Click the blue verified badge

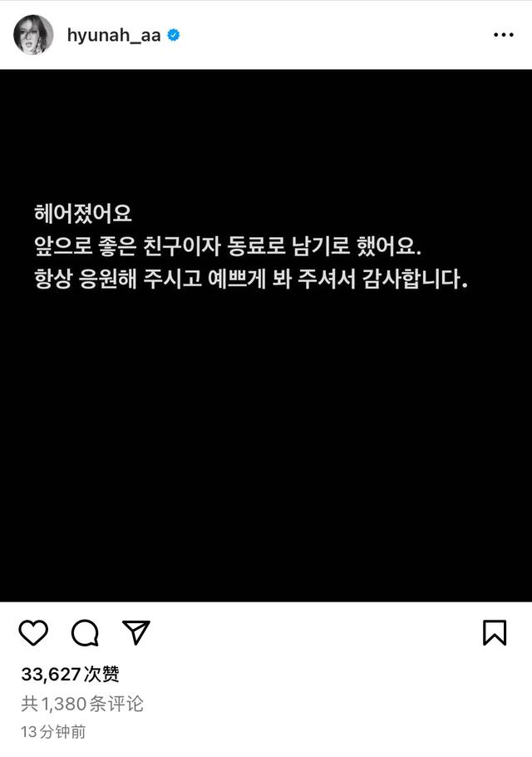(x=174, y=35)
